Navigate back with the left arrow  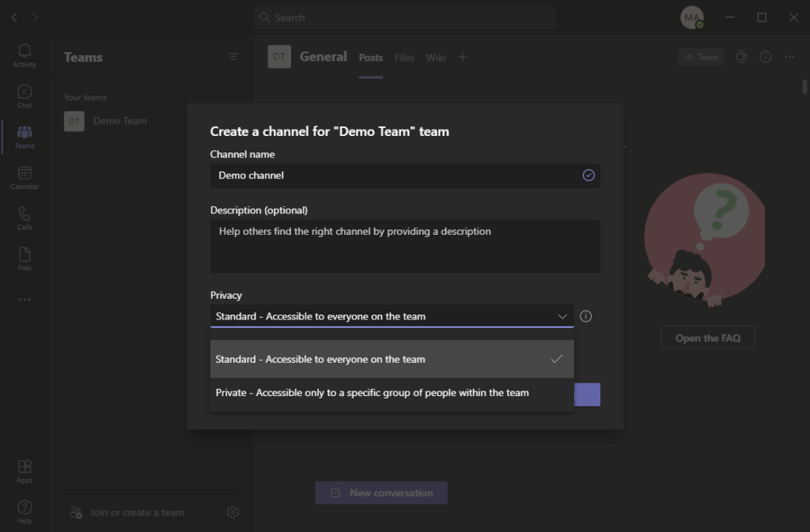pyautogui.click(x=14, y=17)
